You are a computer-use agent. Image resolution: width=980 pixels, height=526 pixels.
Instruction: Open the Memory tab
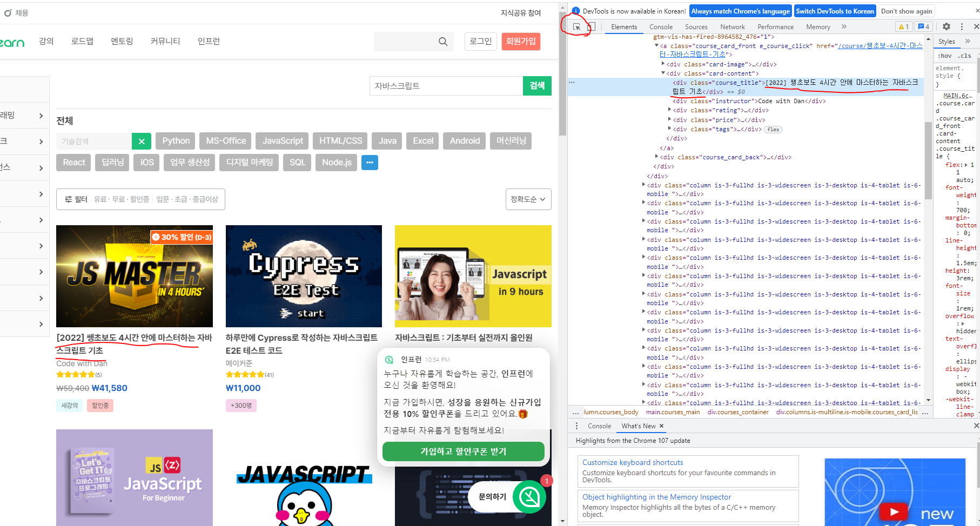[x=818, y=27]
